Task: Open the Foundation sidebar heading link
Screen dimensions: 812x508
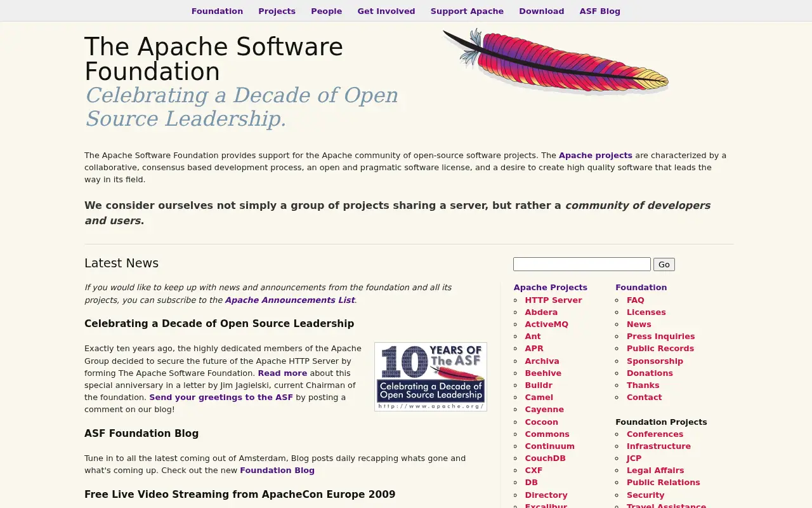Action: 641,287
